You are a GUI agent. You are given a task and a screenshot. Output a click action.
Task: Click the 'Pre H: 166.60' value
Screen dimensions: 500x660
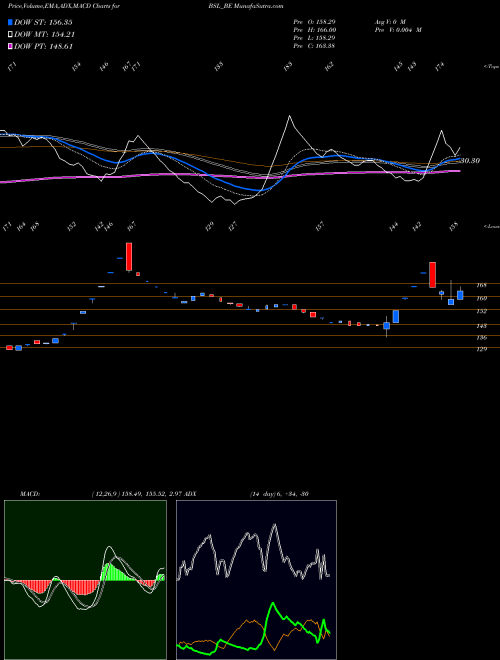tap(315, 30)
